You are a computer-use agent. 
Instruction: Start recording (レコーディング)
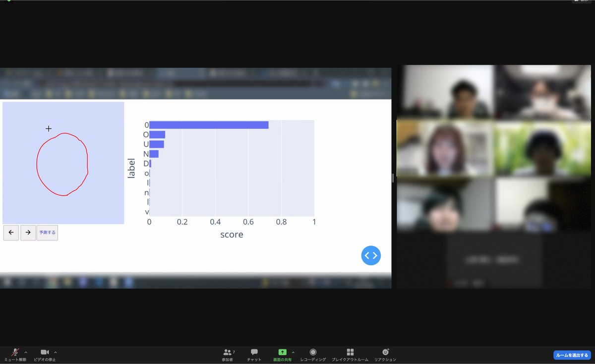coord(313,355)
